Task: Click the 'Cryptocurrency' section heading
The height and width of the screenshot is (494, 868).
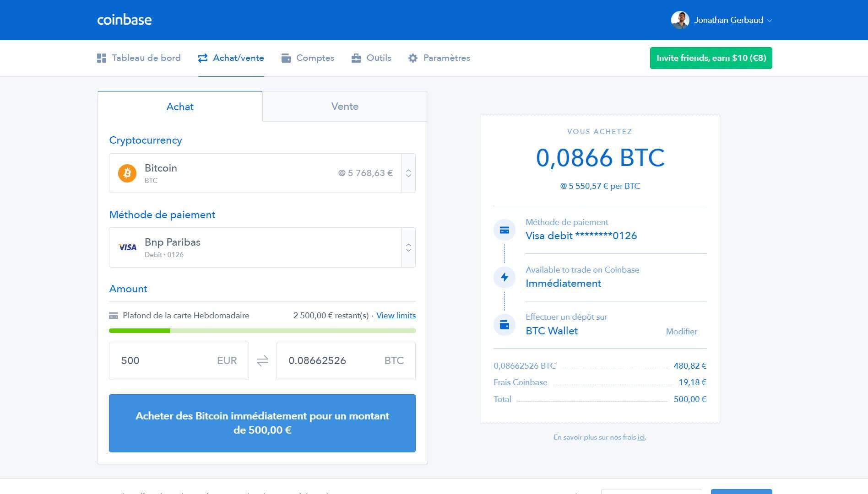Action: tap(146, 140)
